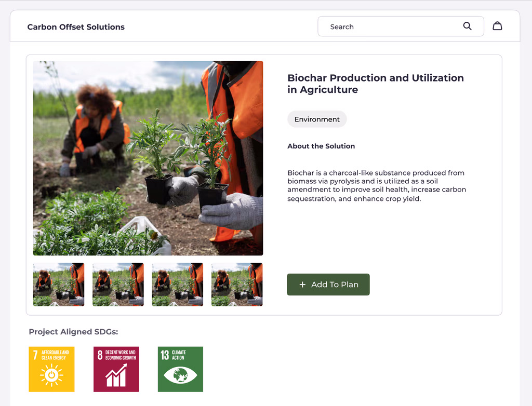
Task: Click the magnifying glass search icon
Action: [467, 26]
